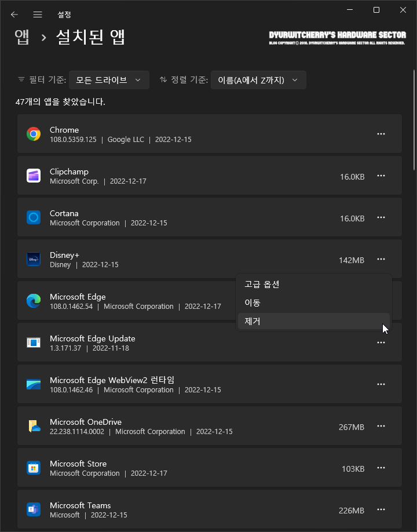Click the Disney+ app icon

coord(34,259)
